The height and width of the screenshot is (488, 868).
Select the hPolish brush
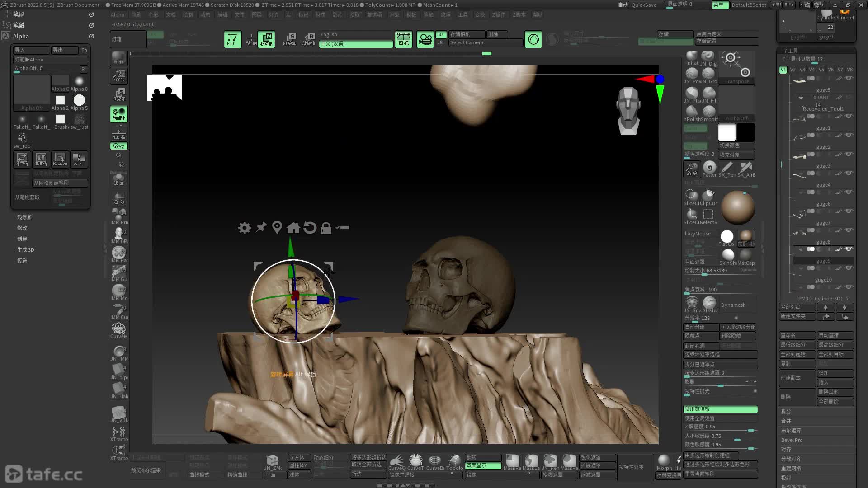(692, 113)
